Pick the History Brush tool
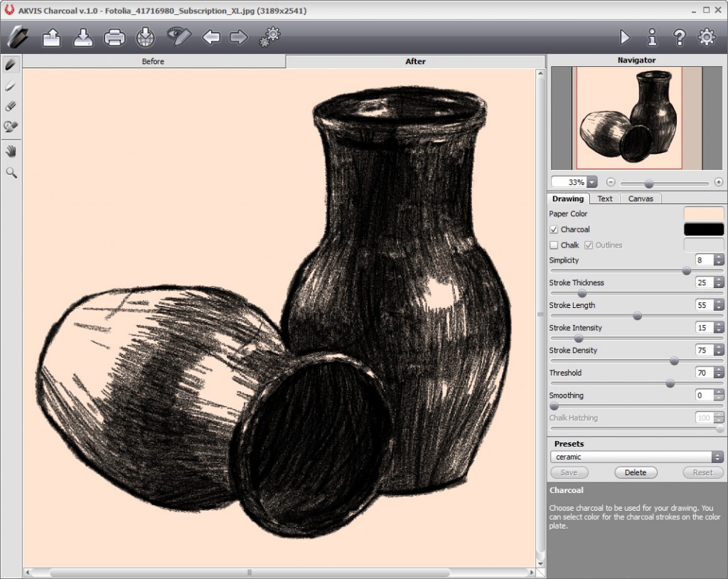 point(10,127)
